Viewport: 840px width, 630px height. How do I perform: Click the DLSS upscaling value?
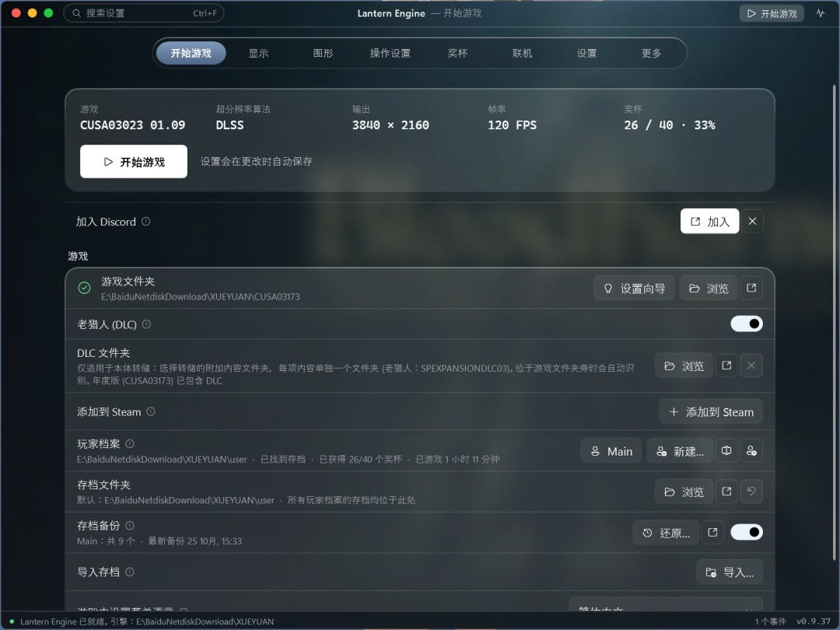229,124
